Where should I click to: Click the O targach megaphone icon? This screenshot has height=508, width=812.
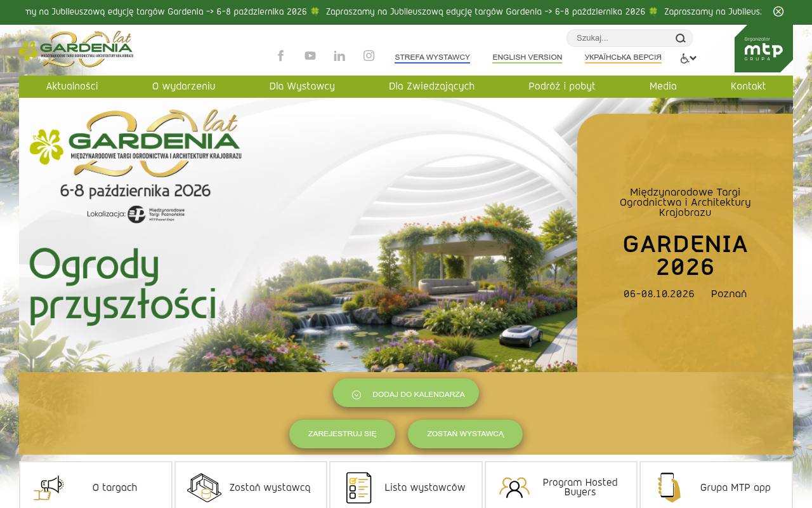tap(49, 488)
